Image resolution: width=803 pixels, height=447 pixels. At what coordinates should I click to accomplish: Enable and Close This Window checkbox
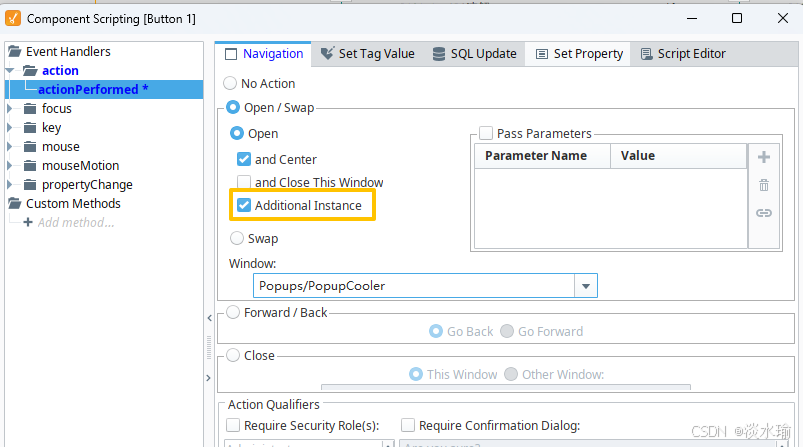coord(244,182)
